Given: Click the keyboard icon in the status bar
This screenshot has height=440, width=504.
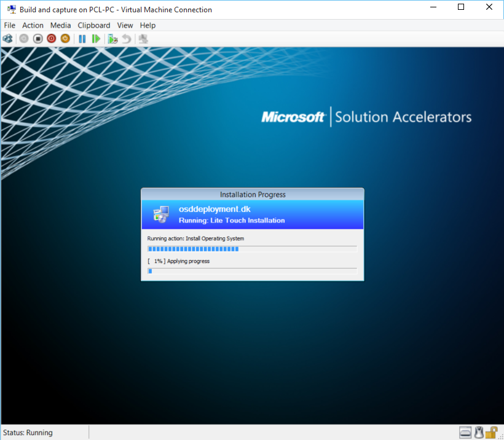Looking at the screenshot, I should (465, 433).
